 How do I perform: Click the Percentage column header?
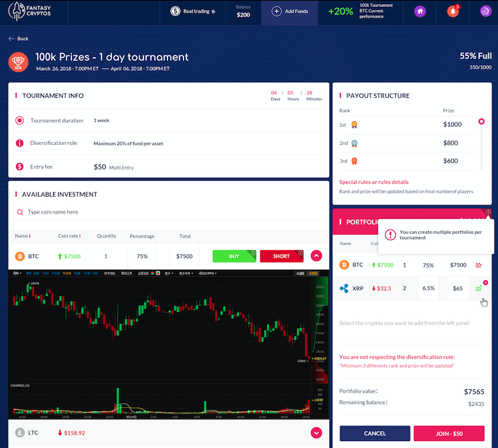(142, 236)
